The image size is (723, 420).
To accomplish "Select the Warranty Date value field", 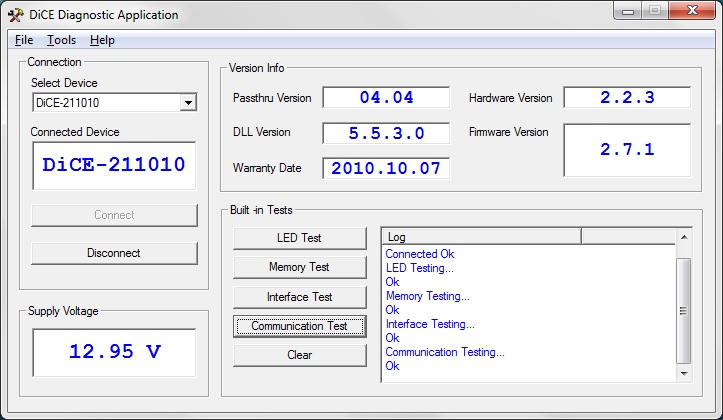I will [x=386, y=168].
